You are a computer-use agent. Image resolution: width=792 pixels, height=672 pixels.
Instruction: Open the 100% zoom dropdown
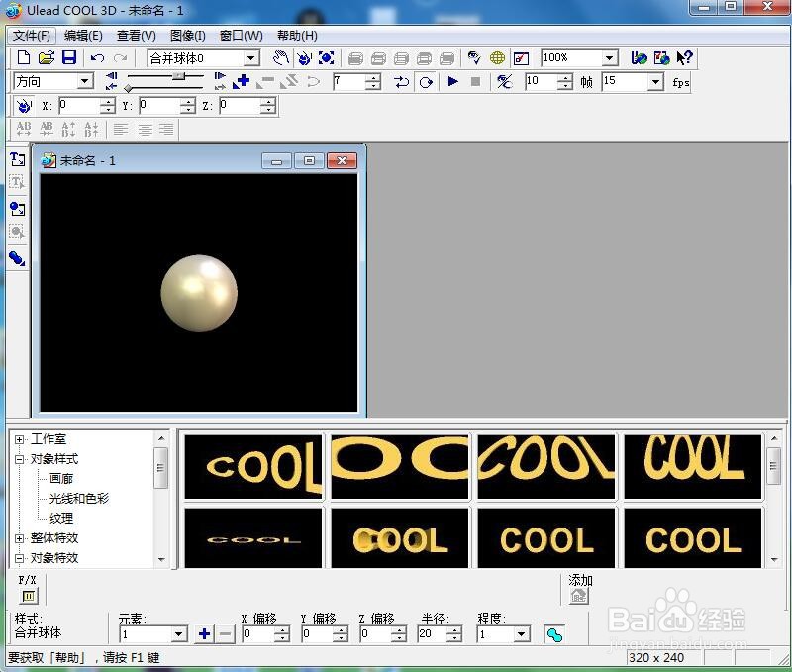610,58
